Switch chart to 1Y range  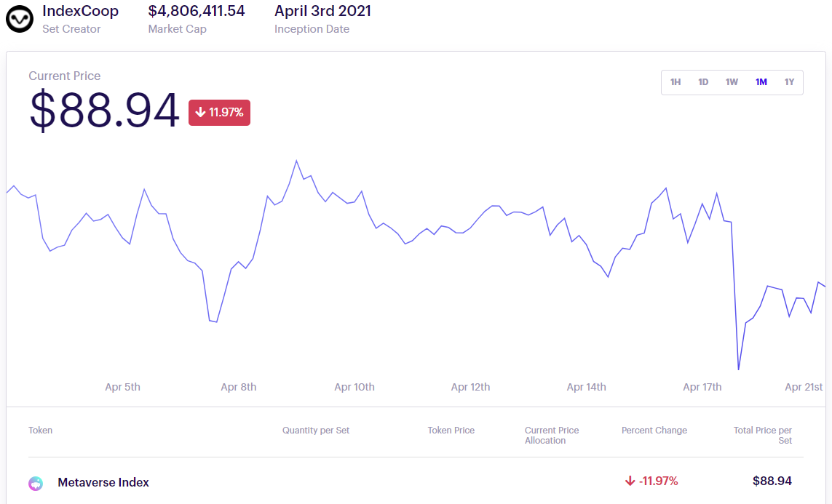coord(789,82)
